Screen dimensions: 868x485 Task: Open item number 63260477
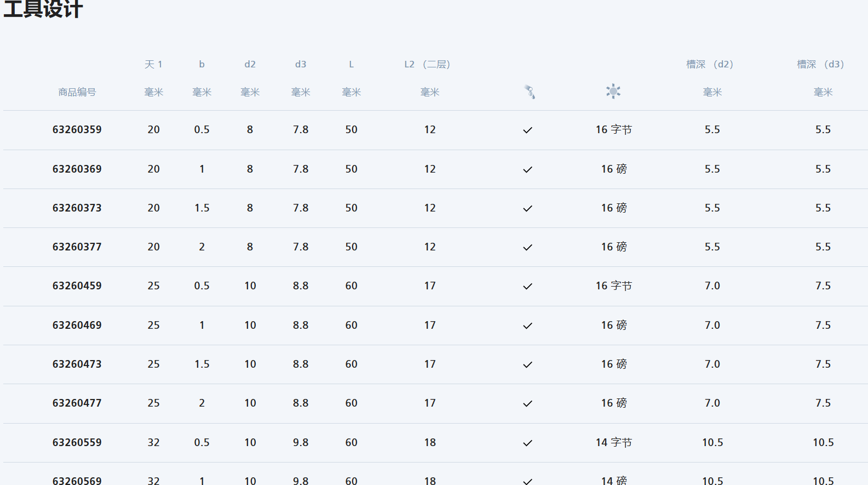pos(77,403)
